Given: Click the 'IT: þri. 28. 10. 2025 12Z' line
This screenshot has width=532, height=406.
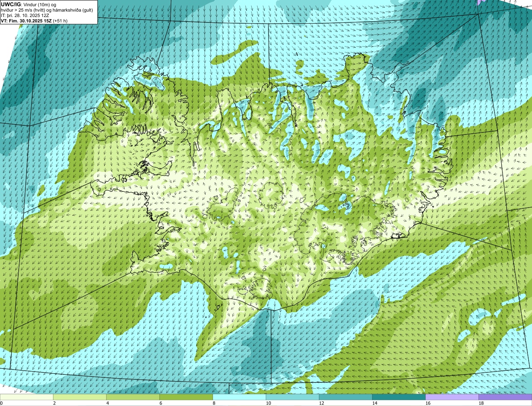Looking at the screenshot, I should click(x=25, y=15).
